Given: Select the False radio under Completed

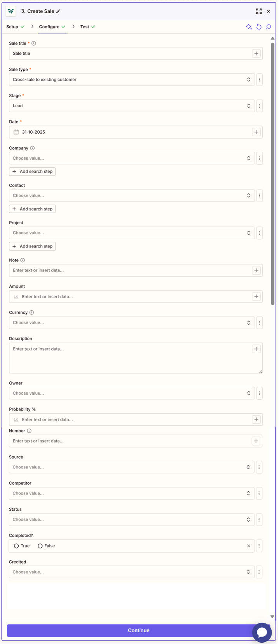Looking at the screenshot, I should (x=40, y=546).
